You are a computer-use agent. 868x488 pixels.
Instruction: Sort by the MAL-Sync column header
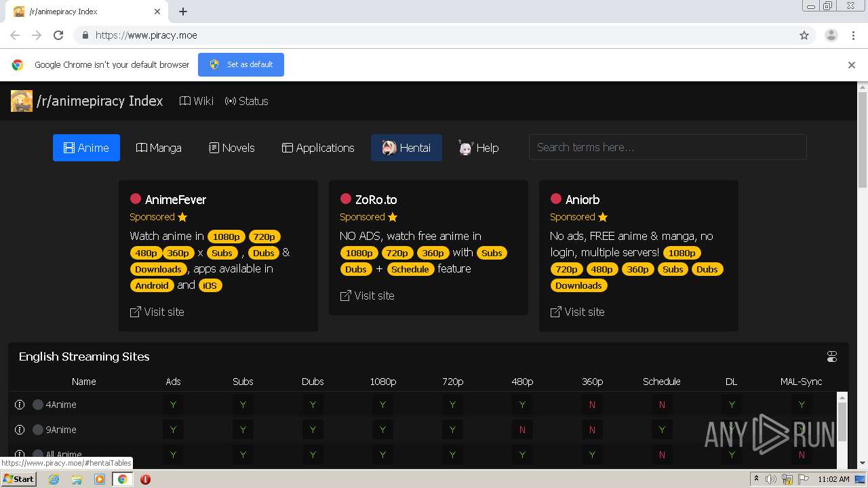point(802,382)
